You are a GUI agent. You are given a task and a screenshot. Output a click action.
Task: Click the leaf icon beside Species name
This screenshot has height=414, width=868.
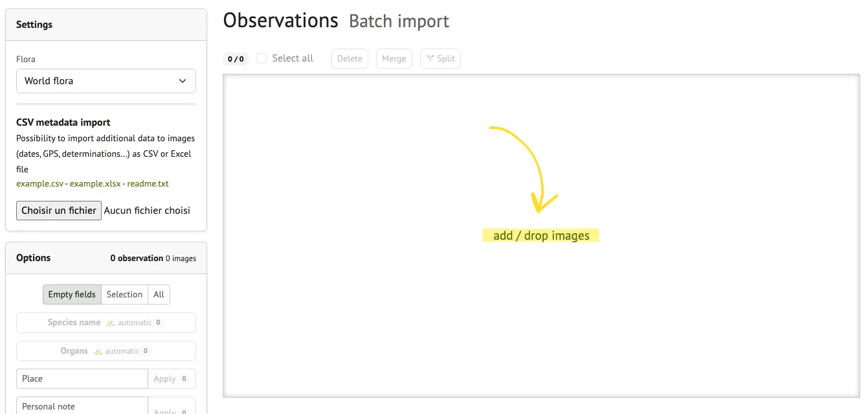pos(111,323)
